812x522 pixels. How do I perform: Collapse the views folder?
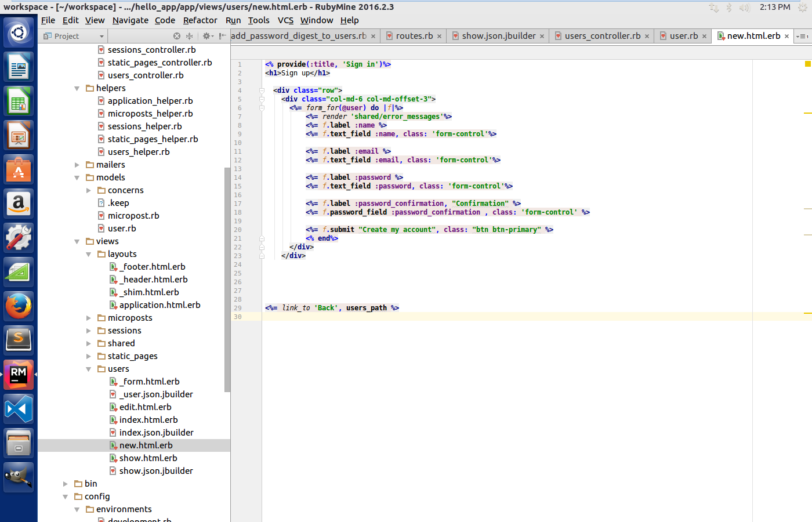click(x=77, y=242)
